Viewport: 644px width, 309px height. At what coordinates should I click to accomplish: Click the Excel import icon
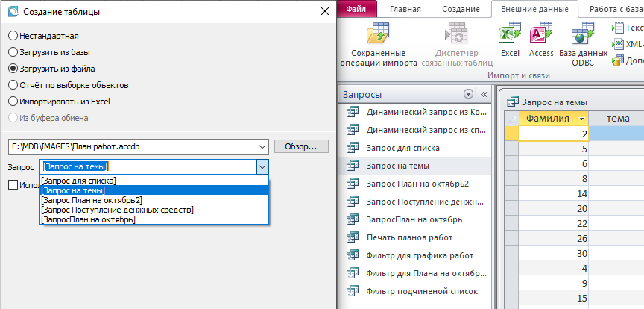coord(510,34)
